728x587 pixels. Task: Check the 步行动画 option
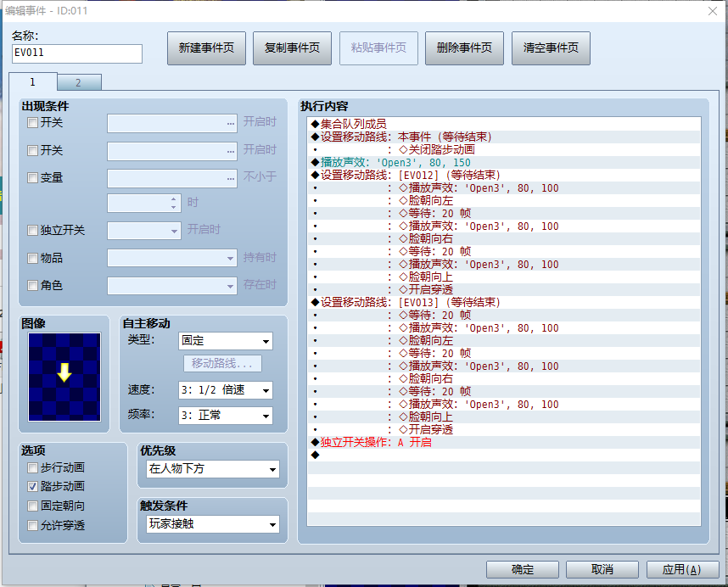[32, 467]
